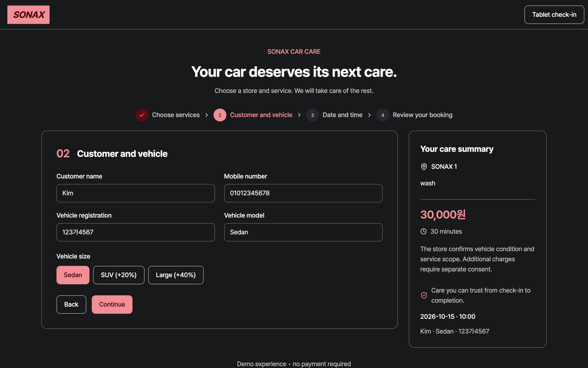Click the clock icon beside 30 minutes
Viewport: 588px width, 368px height.
click(x=424, y=231)
